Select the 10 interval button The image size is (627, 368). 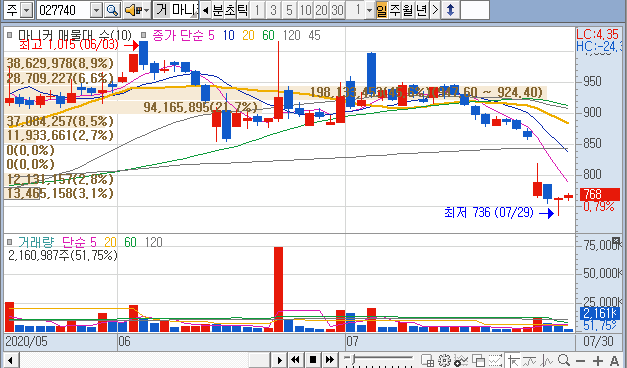pyautogui.click(x=306, y=10)
